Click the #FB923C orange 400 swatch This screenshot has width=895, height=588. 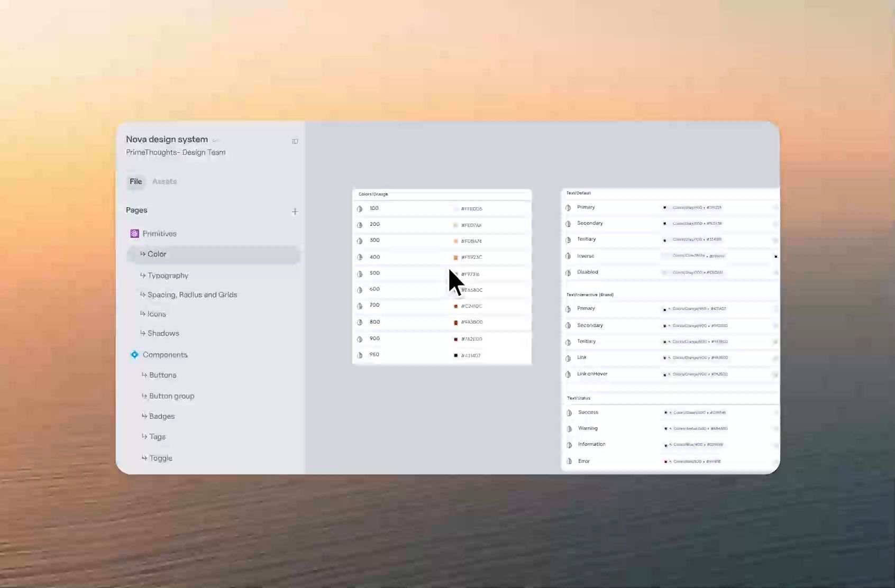coord(455,258)
